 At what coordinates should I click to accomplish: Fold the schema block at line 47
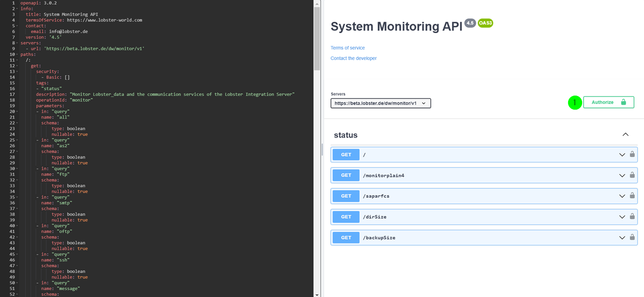pyautogui.click(x=17, y=266)
